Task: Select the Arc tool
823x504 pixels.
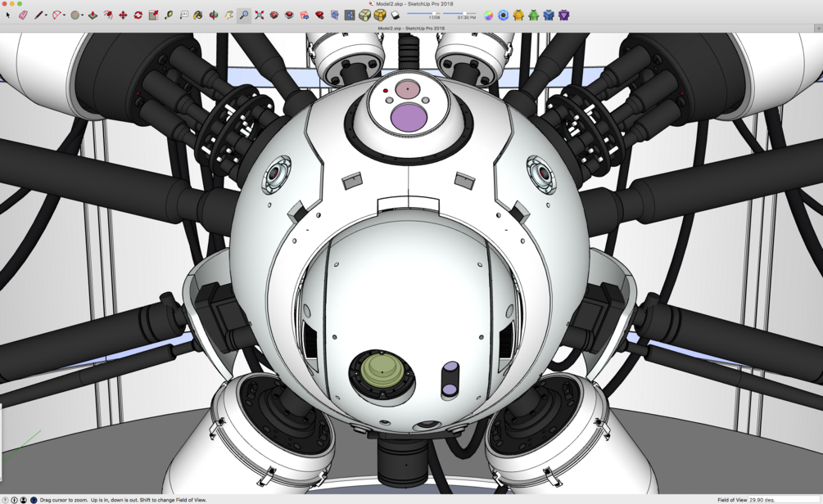Action: click(56, 16)
